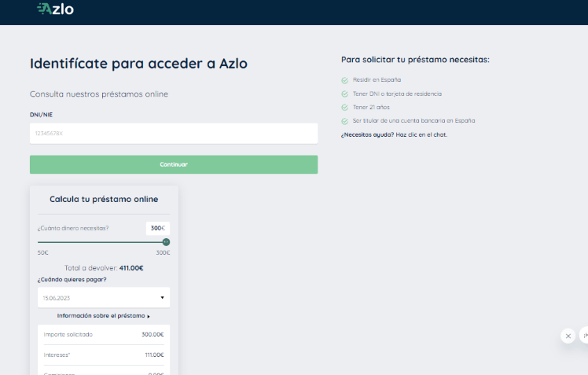This screenshot has height=375, width=588.
Task: Click '¿Cuándo quieres pagar?' label
Action: point(72,280)
